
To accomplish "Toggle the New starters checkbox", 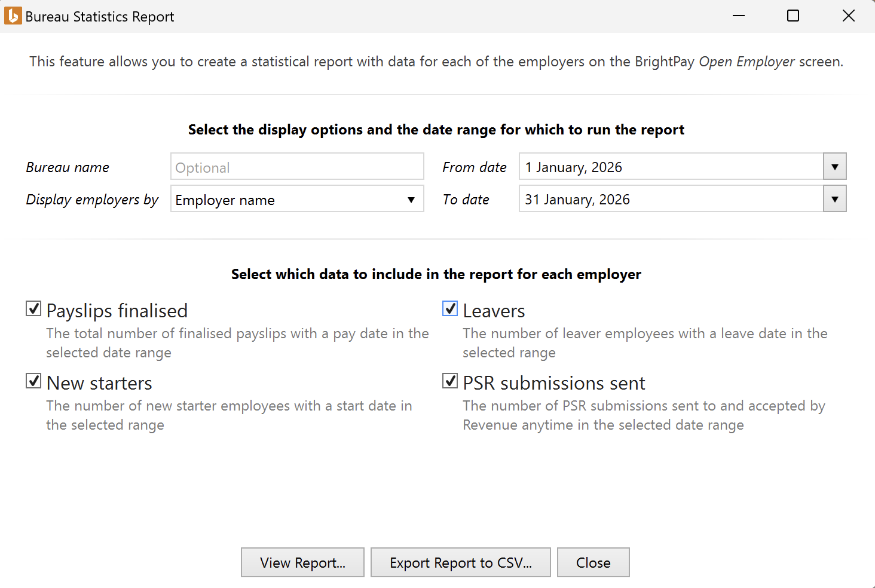I will (33, 381).
